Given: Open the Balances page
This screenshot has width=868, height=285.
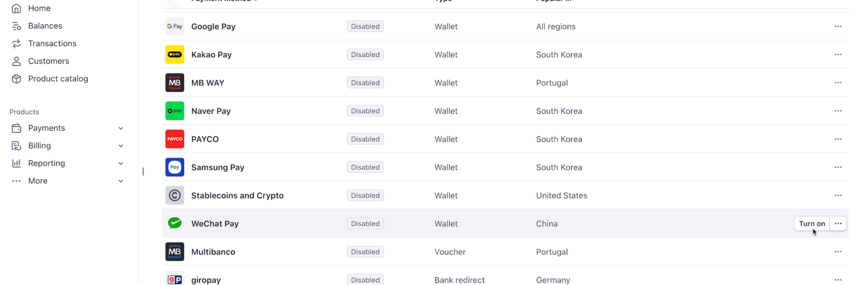Looking at the screenshot, I should pos(45,26).
